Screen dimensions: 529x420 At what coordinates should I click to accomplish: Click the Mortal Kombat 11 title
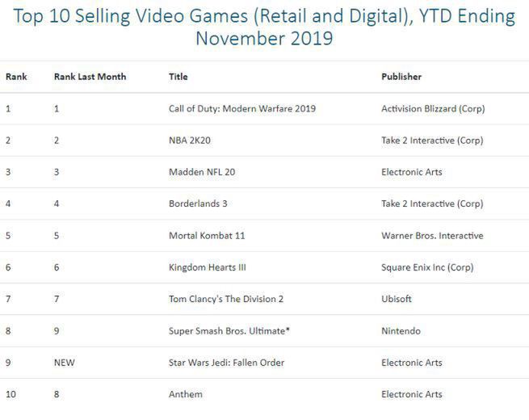coord(207,236)
